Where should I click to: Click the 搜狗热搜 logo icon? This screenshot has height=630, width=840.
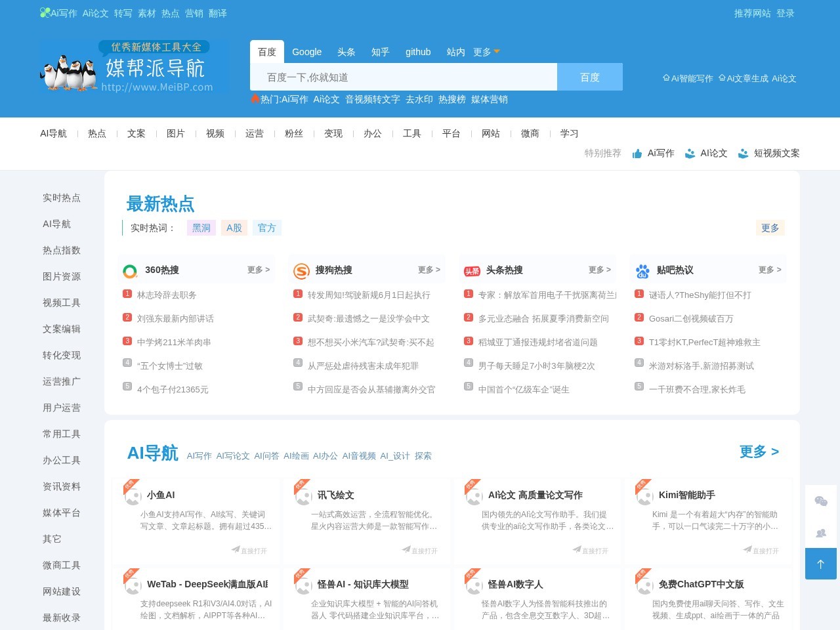tap(301, 271)
